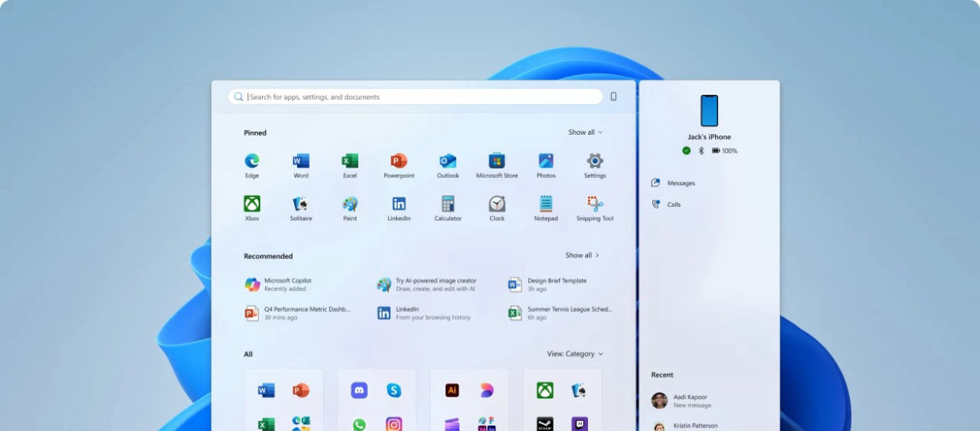Viewport: 980px width, 431px height.
Task: Launch PowerPoint pinned app
Action: coord(398,161)
